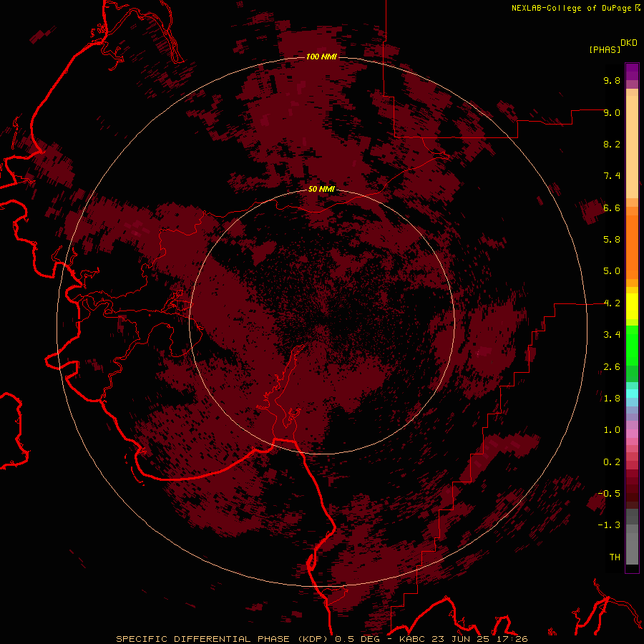
Task: Click the 5.8 scale value
Action: click(x=612, y=239)
